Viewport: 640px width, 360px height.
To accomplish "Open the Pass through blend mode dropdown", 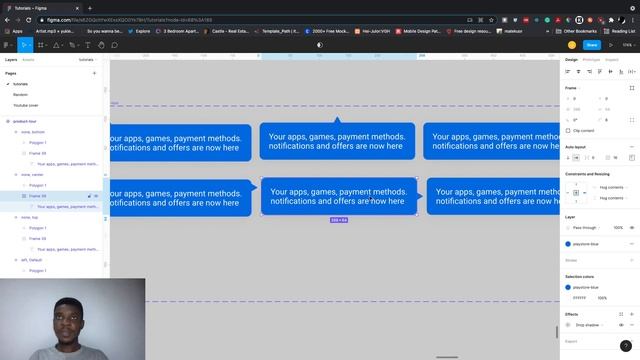I will pyautogui.click(x=587, y=227).
